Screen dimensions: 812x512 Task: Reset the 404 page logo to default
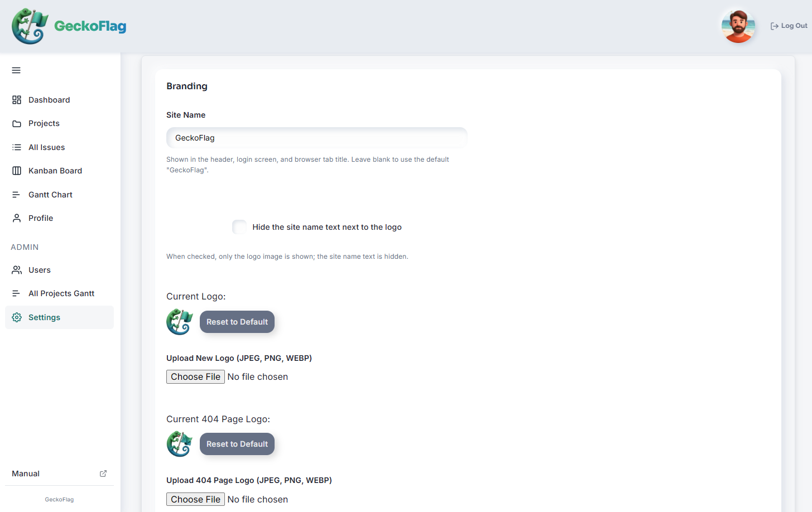(x=237, y=444)
